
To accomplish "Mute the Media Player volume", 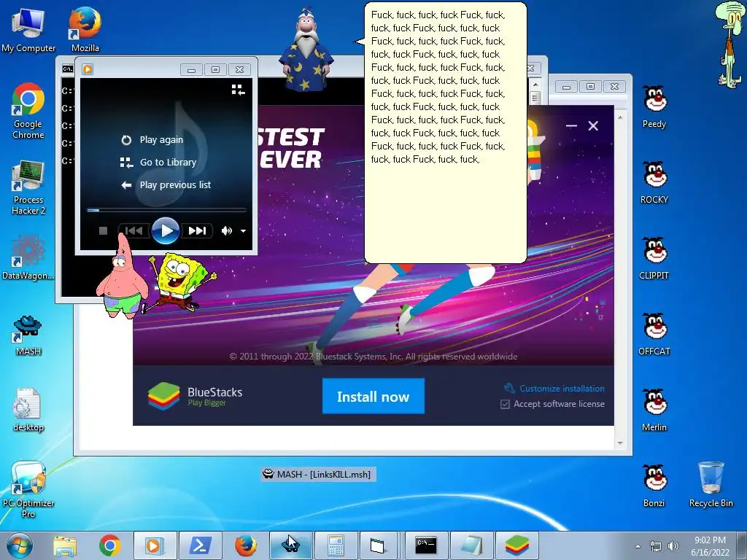I will pyautogui.click(x=226, y=231).
